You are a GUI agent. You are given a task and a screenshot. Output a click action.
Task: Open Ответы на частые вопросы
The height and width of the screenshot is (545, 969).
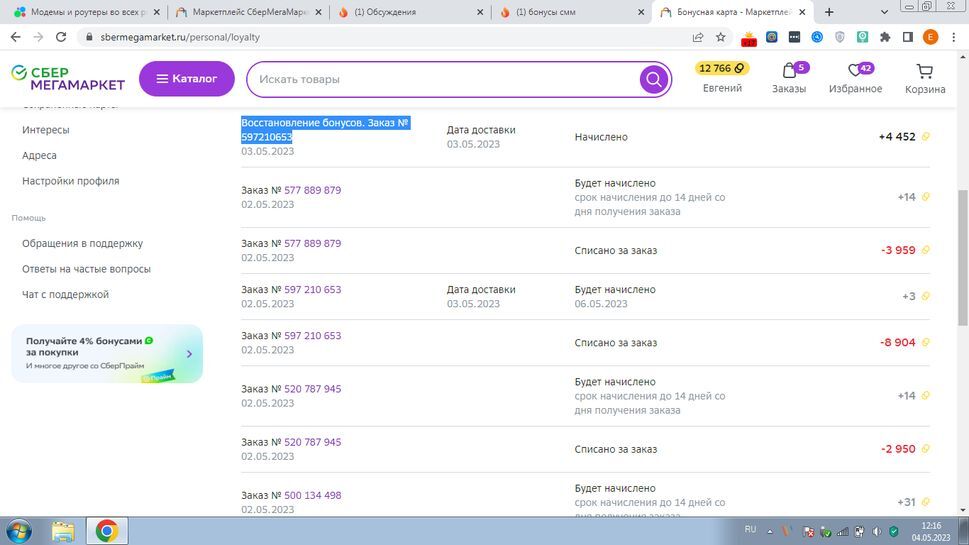pyautogui.click(x=87, y=269)
